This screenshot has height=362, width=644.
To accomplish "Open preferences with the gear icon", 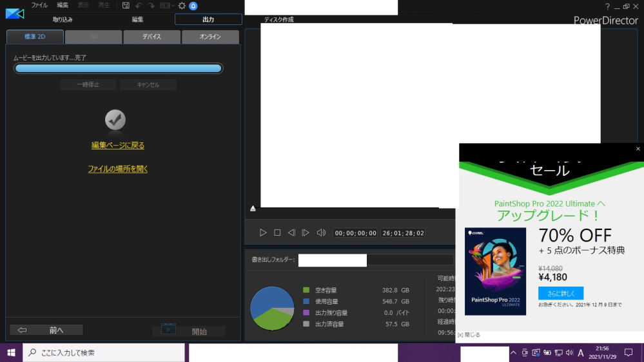I will click(182, 6).
